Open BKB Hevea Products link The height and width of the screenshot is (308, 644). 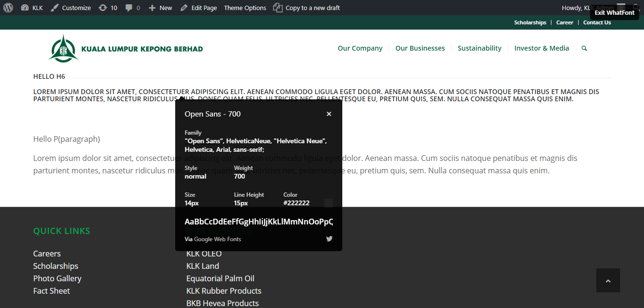click(x=222, y=303)
